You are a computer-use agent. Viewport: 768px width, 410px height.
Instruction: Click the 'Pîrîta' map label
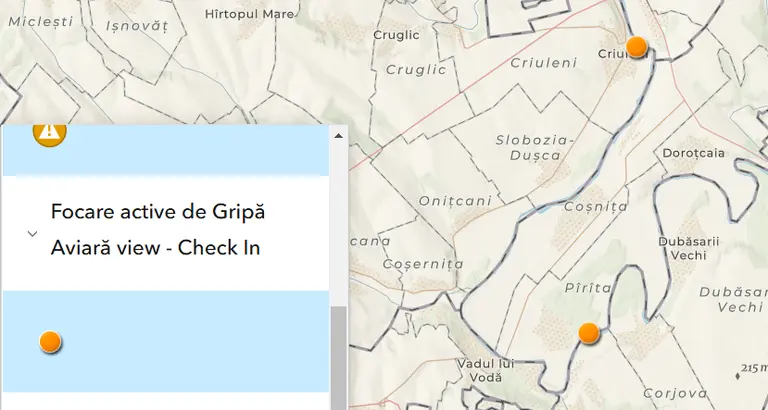pyautogui.click(x=588, y=288)
